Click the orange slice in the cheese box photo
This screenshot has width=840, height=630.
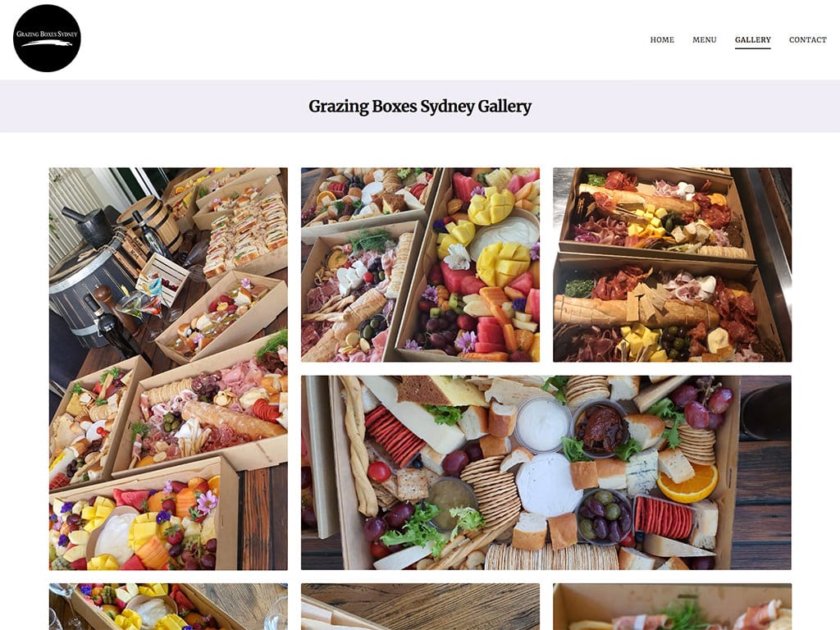(688, 482)
